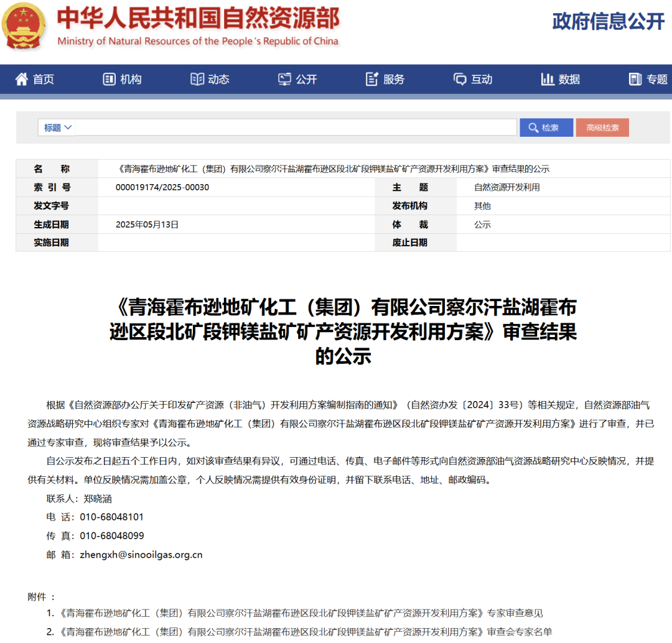Click the email zhengxh@sinooilgas.org.cn
Viewport: 672px width, 643px height.
(x=141, y=555)
